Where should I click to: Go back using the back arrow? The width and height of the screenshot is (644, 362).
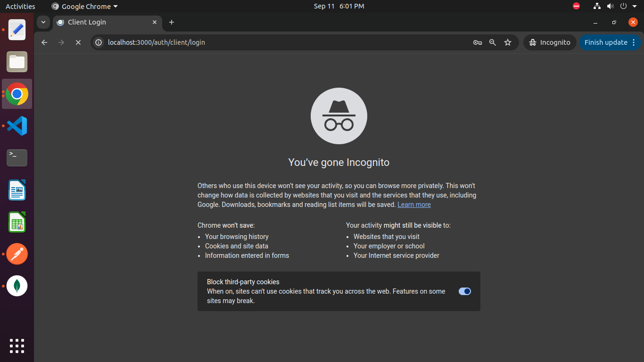pos(44,42)
